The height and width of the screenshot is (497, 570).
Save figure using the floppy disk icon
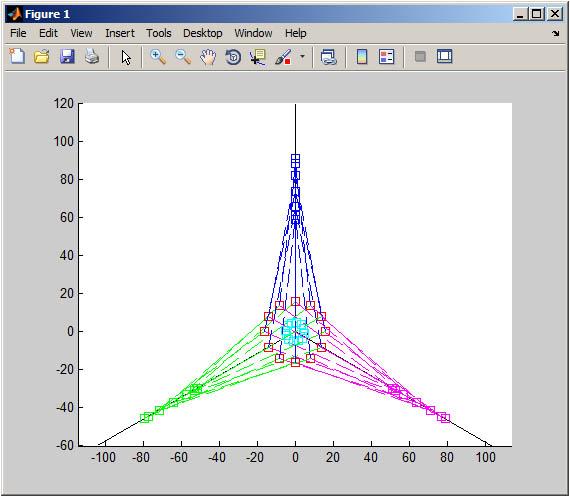[x=67, y=57]
